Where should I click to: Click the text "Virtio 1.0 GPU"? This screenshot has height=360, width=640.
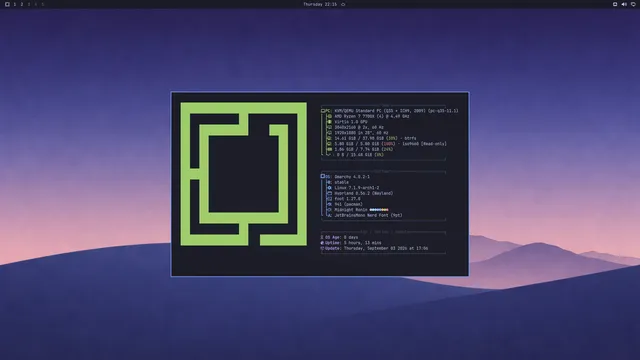coord(351,122)
